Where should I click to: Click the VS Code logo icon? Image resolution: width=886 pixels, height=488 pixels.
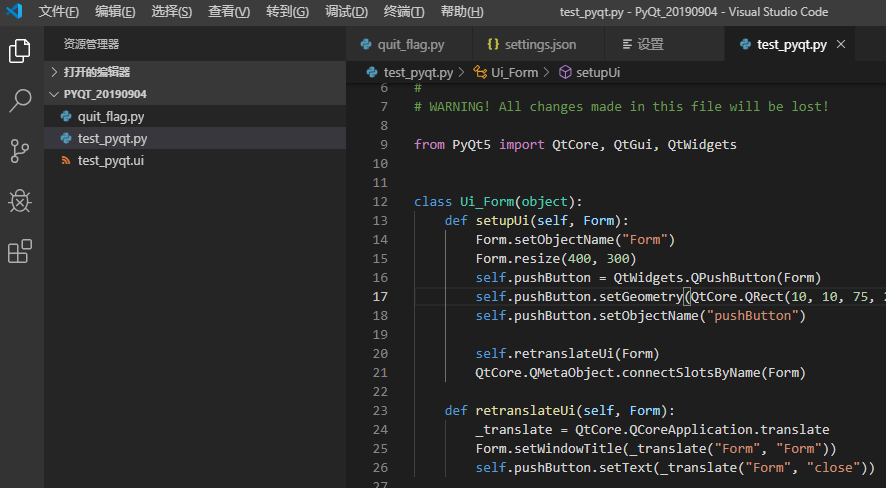pos(14,11)
